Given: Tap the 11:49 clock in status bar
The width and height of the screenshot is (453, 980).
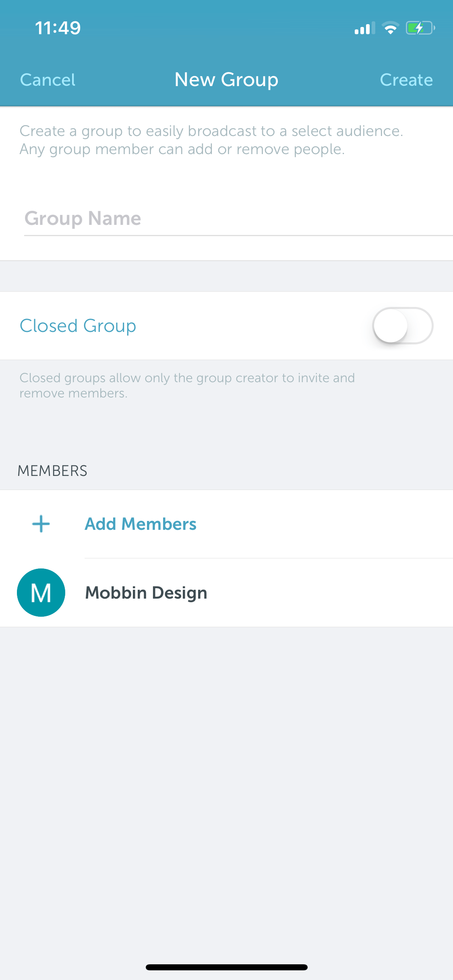Looking at the screenshot, I should [x=58, y=28].
